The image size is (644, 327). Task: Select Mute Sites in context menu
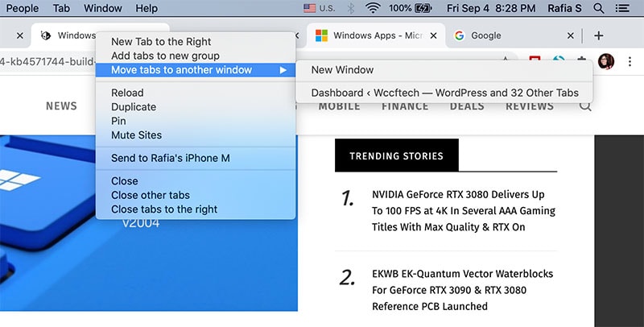(x=136, y=135)
